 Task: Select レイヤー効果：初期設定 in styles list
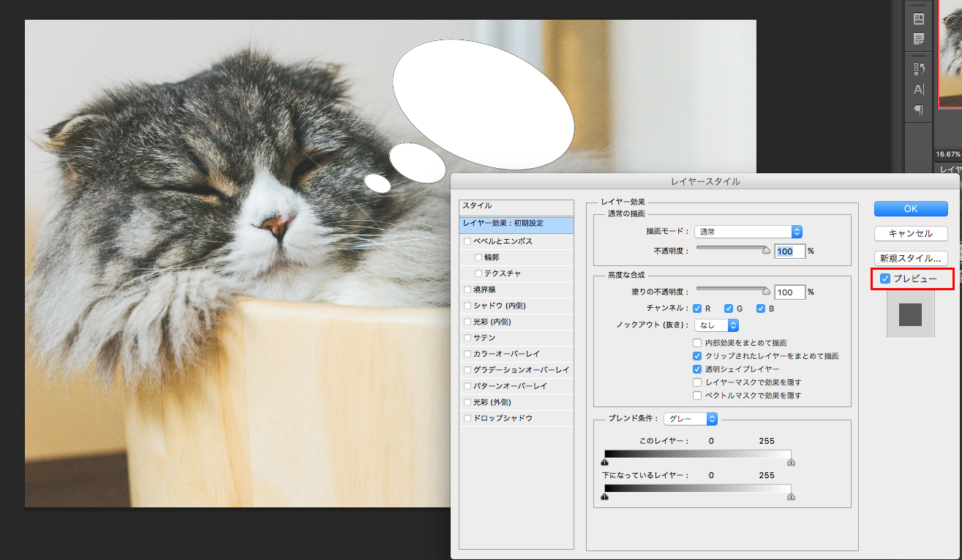click(516, 223)
